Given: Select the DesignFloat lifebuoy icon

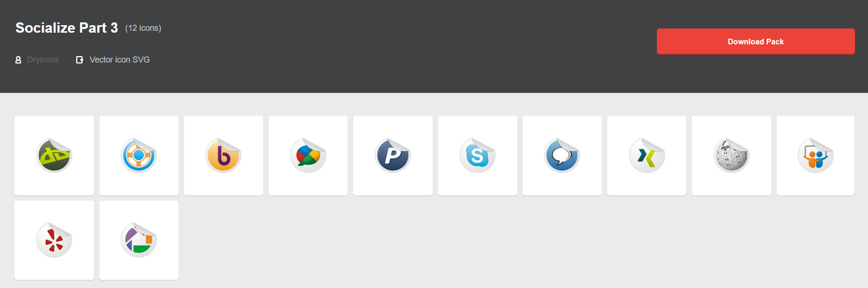Looking at the screenshot, I should [139, 155].
